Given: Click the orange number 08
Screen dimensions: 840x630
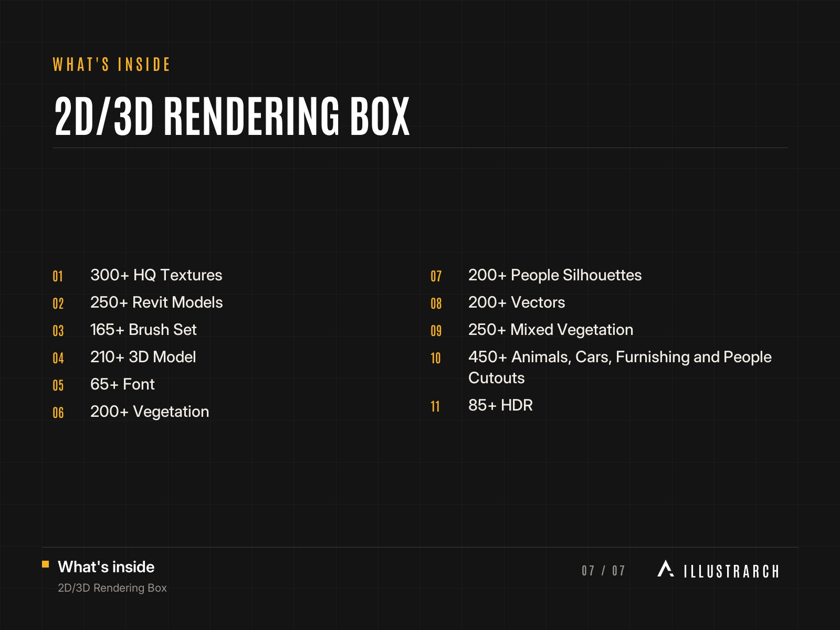Looking at the screenshot, I should coord(436,303).
